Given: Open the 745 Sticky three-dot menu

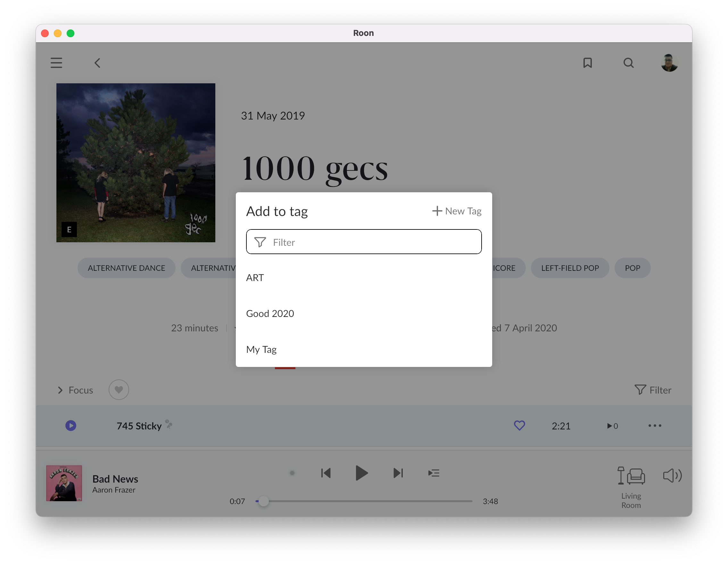Looking at the screenshot, I should coord(655,426).
